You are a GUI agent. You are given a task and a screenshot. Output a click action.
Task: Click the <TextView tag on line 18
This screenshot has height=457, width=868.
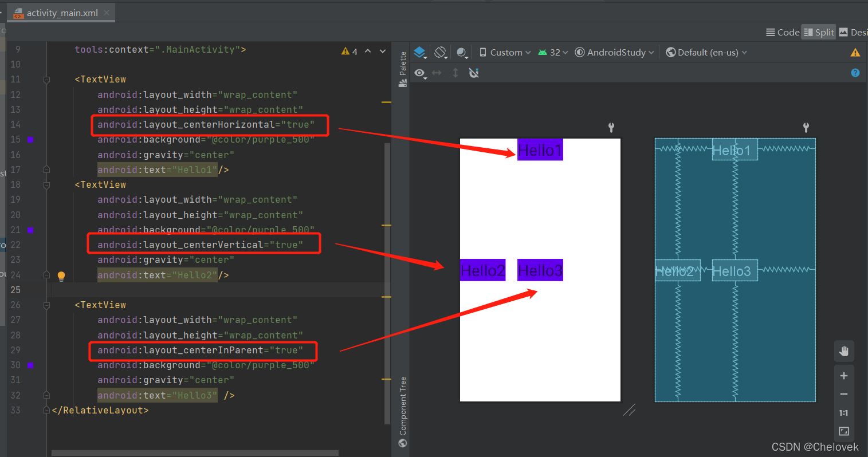[x=100, y=185]
